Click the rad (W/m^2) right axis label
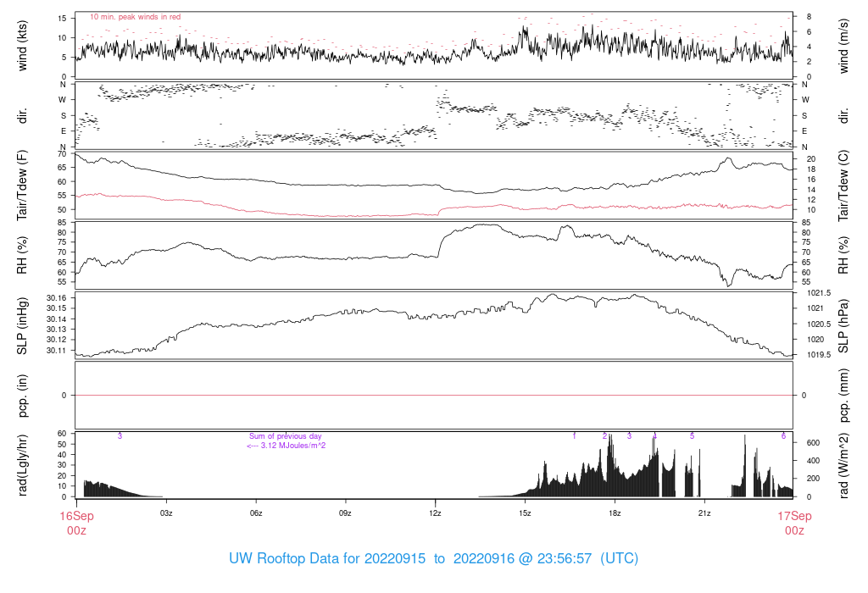The height and width of the screenshot is (593, 868). pyautogui.click(x=843, y=466)
